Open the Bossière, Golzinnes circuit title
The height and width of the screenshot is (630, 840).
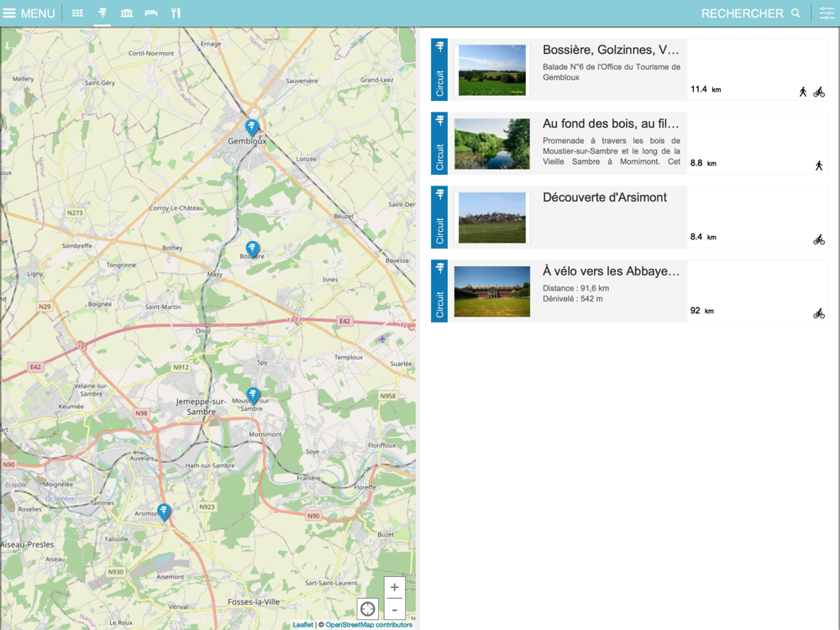pyautogui.click(x=611, y=50)
